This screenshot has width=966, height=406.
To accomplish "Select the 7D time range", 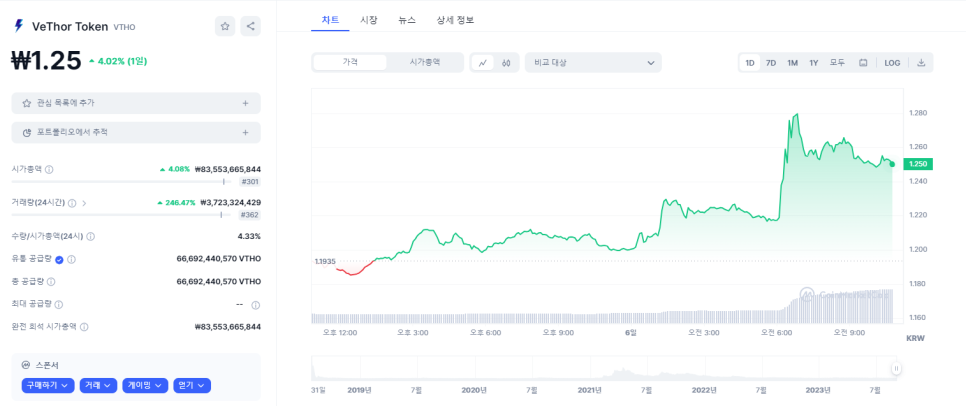I will 771,62.
